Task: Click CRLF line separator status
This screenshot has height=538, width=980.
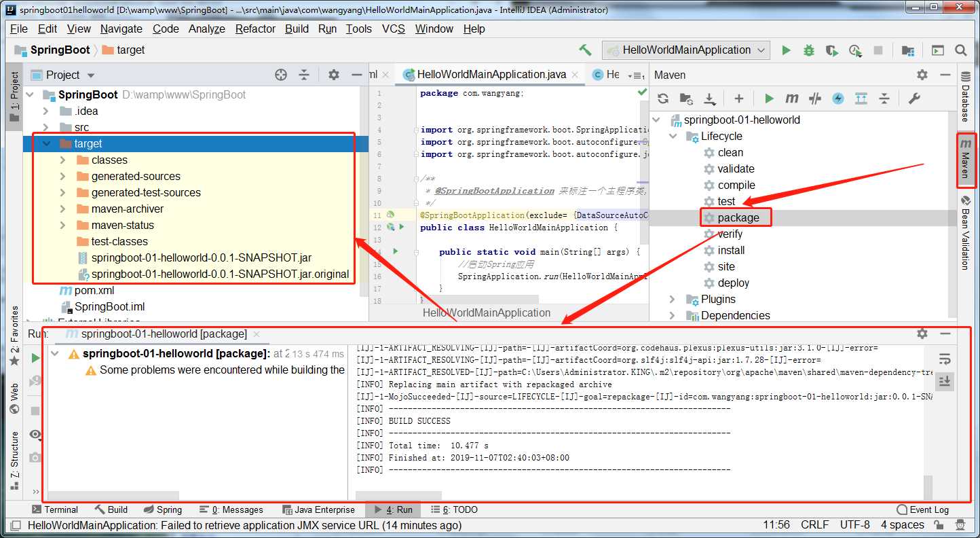Action: pos(814,525)
